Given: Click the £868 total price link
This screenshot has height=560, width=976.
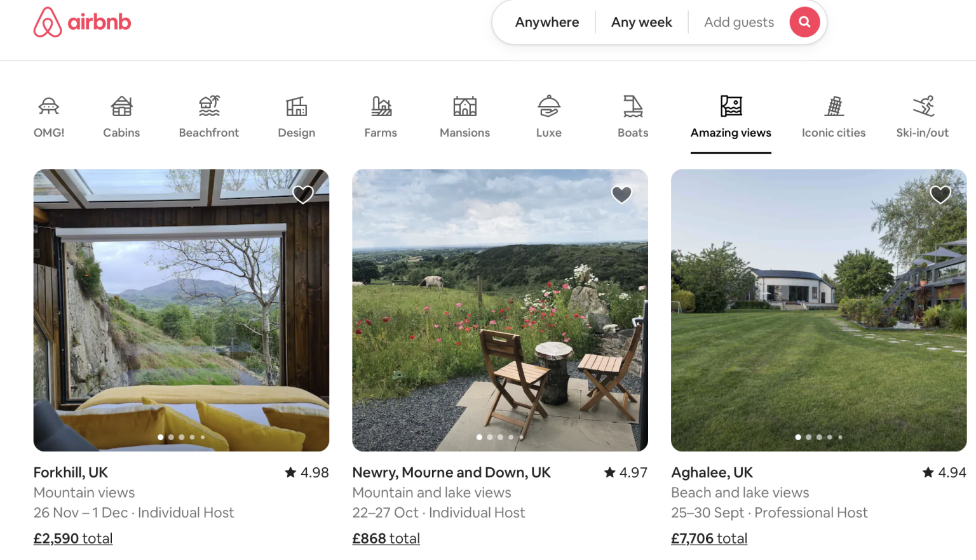Looking at the screenshot, I should point(386,538).
